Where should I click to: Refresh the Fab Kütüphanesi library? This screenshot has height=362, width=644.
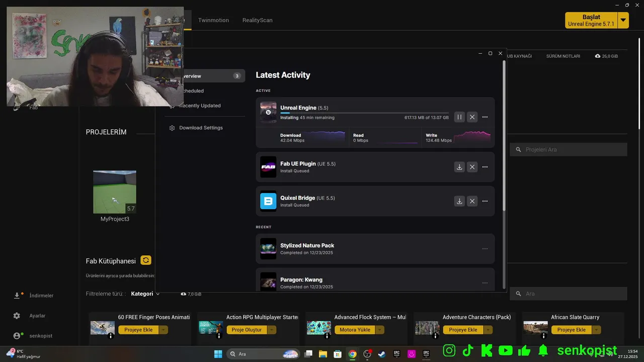pos(146,260)
